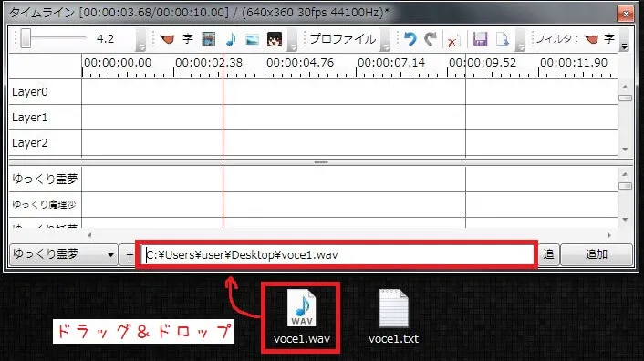Click the 追 button
The height and width of the screenshot is (361, 644).
pos(549,254)
